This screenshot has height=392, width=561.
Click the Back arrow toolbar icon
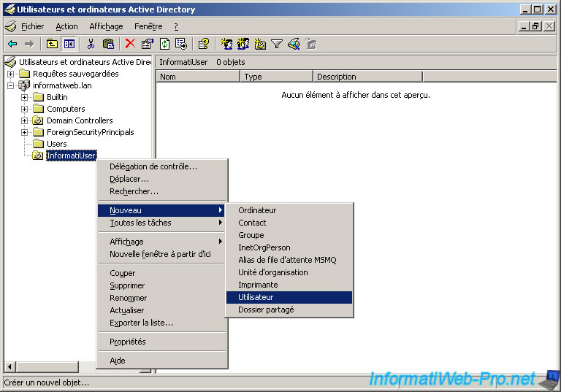click(12, 44)
